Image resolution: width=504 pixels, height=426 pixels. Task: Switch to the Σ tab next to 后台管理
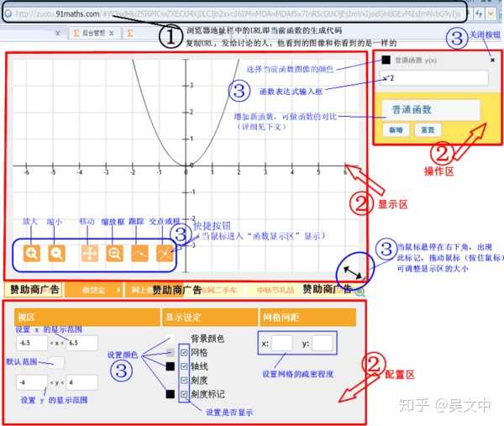(x=130, y=33)
